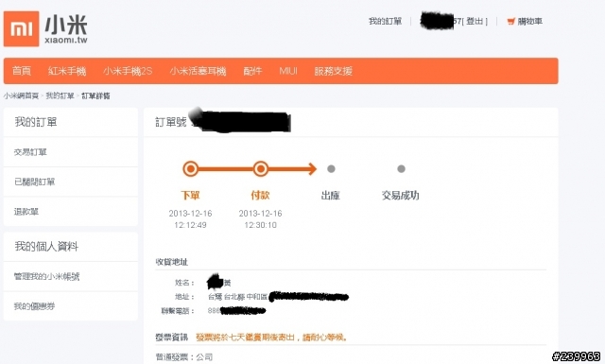The image size is (605, 364).
Task: Click the 普通發票：公司 line
Action: point(184,357)
